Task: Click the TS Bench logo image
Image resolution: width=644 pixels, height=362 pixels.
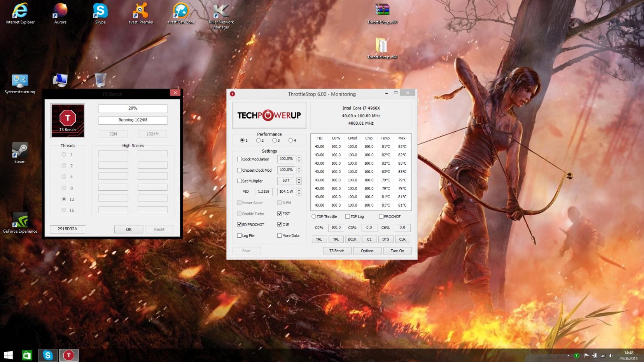Action: [68, 120]
